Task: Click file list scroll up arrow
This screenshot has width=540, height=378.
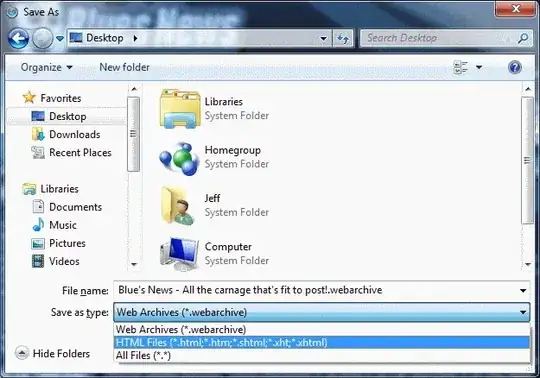Action: (528, 90)
